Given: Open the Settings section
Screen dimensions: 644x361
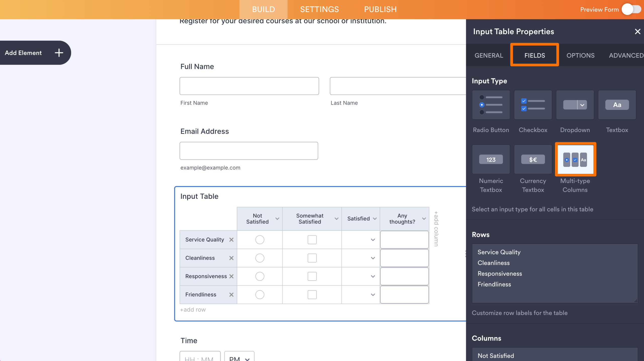Looking at the screenshot, I should click(x=319, y=9).
